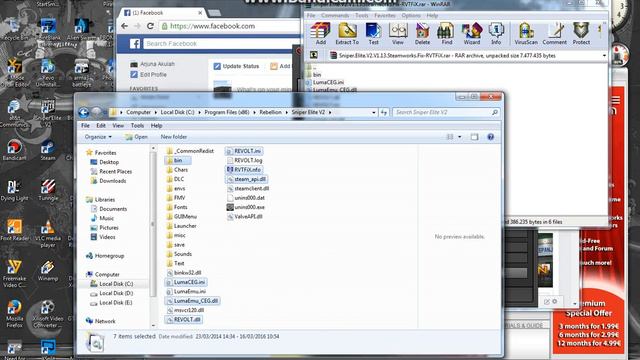This screenshot has width=640, height=360.
Task: Open WinRAR Commands menu
Action: click(335, 16)
